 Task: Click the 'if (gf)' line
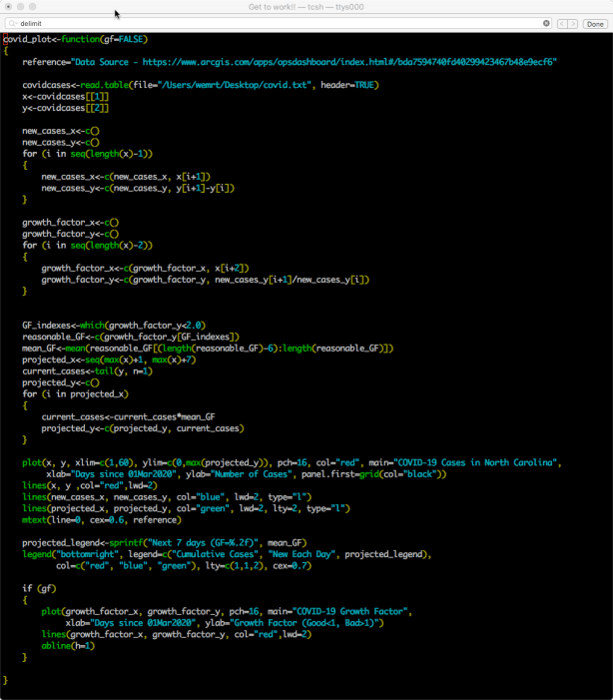coord(39,589)
